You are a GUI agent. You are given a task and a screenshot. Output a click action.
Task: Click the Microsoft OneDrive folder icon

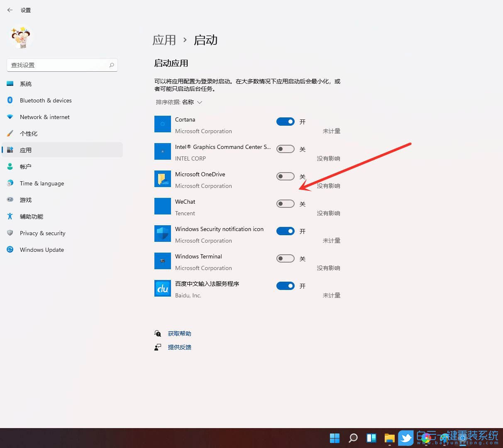click(x=162, y=178)
